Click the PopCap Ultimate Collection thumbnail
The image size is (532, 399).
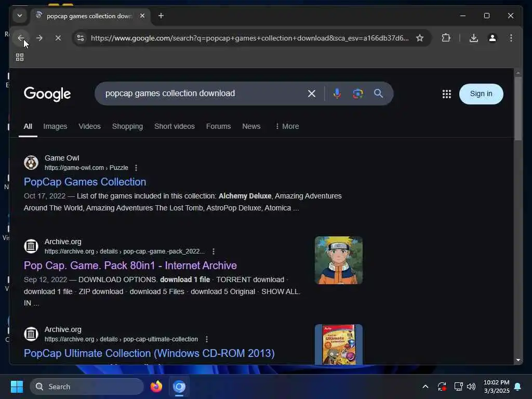click(x=339, y=344)
